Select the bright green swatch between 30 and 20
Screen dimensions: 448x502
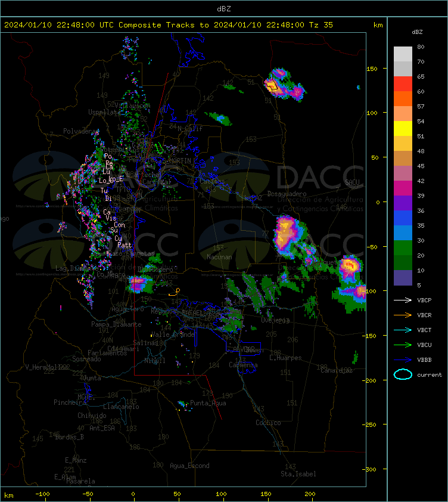point(403,247)
